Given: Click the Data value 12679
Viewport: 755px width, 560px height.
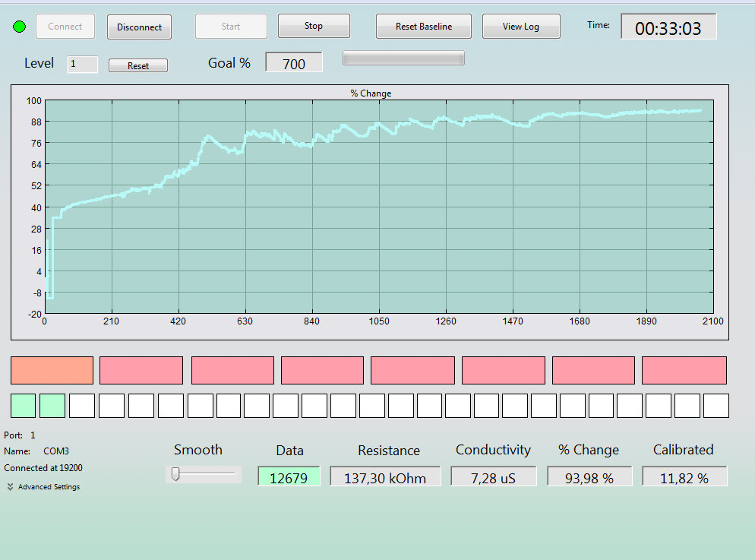Looking at the screenshot, I should coord(289,477).
